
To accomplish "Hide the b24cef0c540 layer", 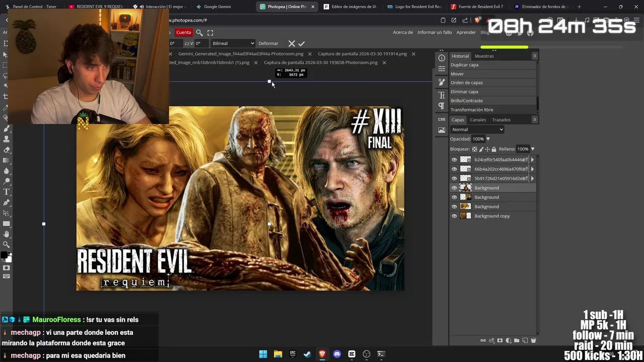I will (x=454, y=160).
